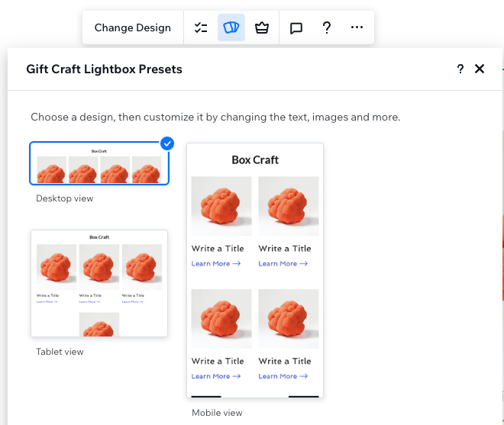Image resolution: width=504 pixels, height=425 pixels.
Task: Click the crown upgrade icon
Action: click(262, 27)
